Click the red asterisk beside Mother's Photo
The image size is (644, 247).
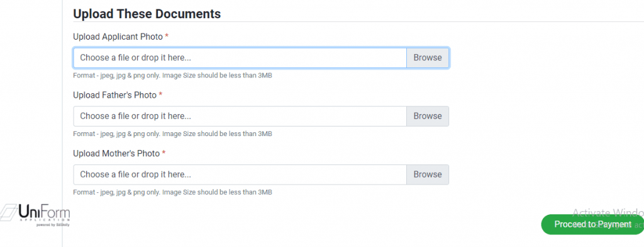164,153
